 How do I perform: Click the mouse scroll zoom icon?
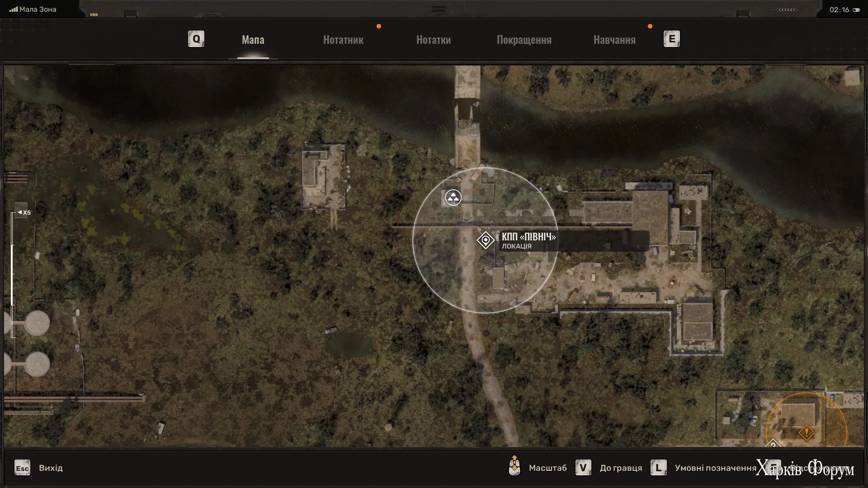tap(514, 466)
